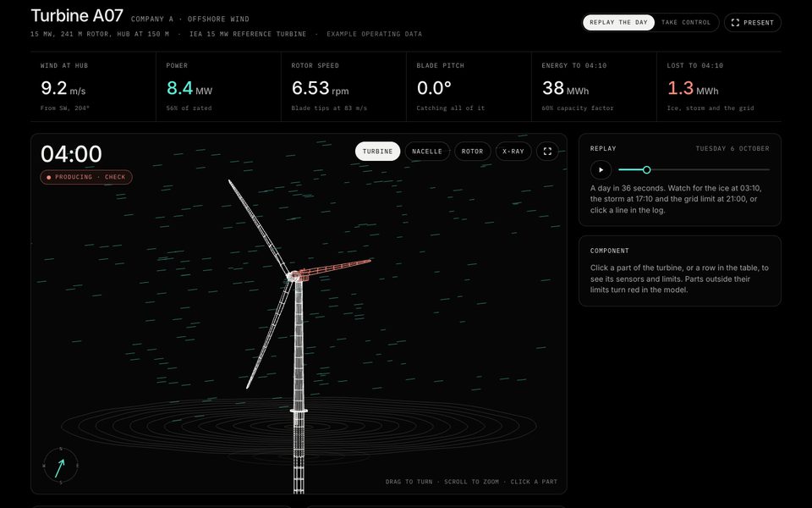Click the 'Company A · Offshore Wind' label
Viewport: 812px width, 508px height.
click(x=190, y=19)
